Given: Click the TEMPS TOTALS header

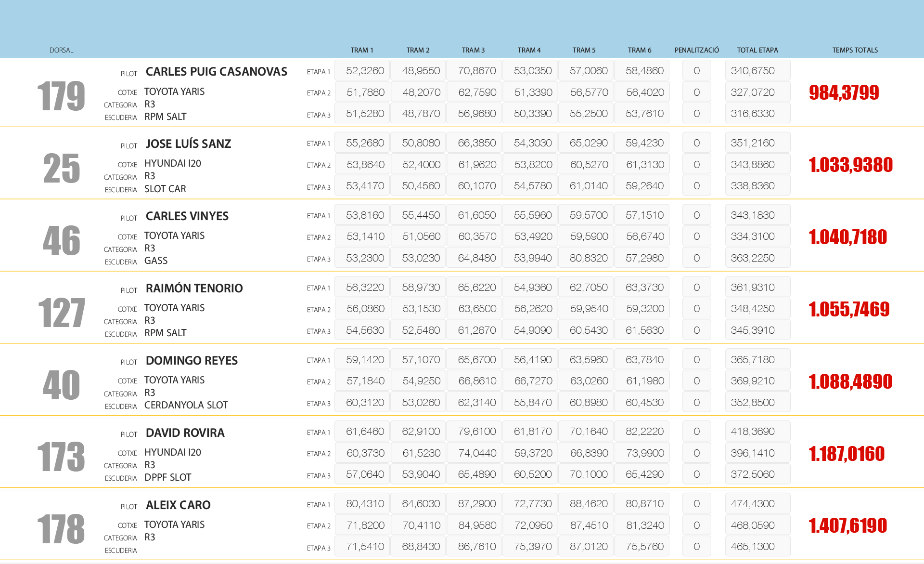Looking at the screenshot, I should point(855,50).
